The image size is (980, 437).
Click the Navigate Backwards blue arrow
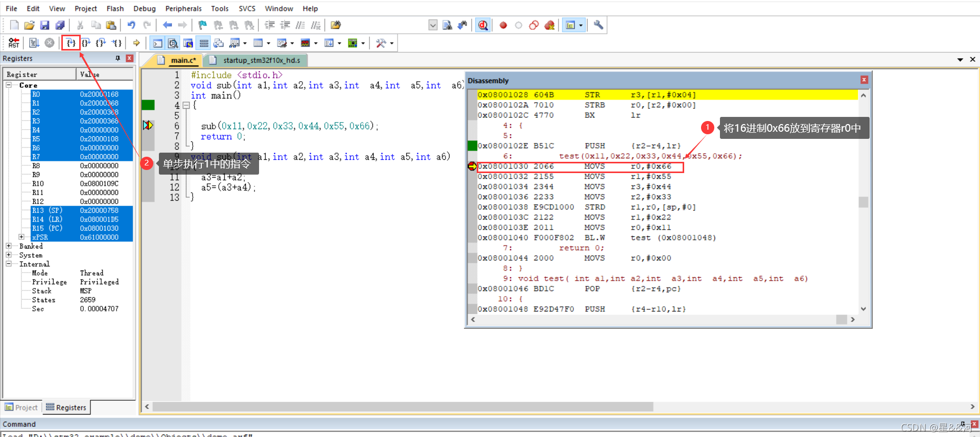167,25
